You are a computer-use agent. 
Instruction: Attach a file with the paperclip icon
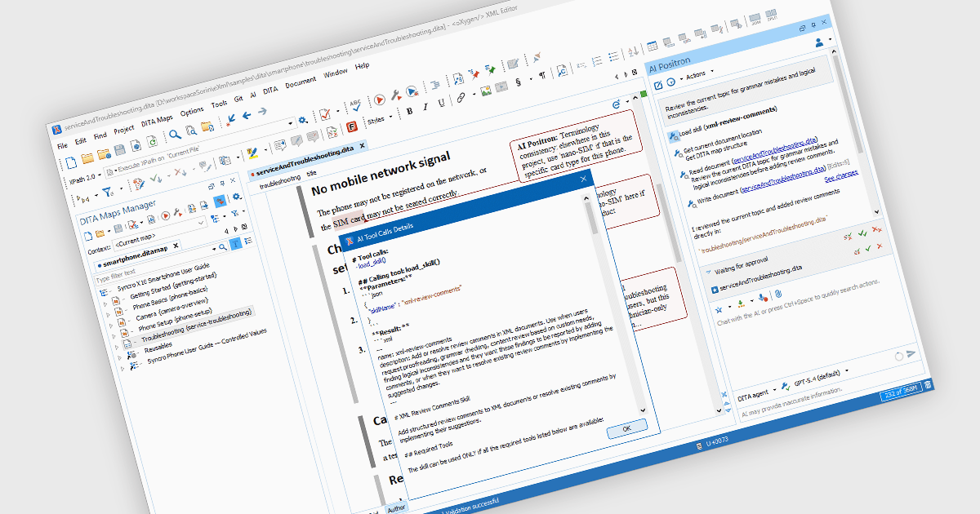point(777,294)
